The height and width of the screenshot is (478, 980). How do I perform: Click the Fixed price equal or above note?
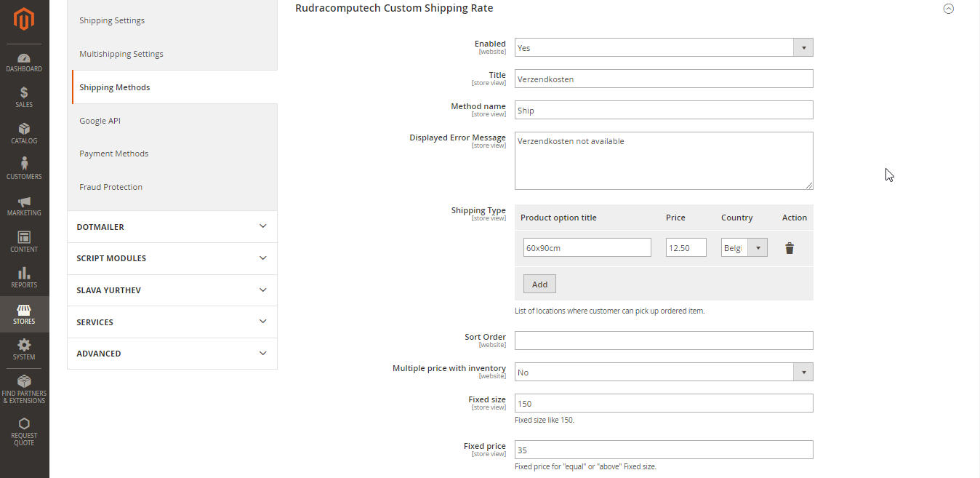click(x=585, y=467)
